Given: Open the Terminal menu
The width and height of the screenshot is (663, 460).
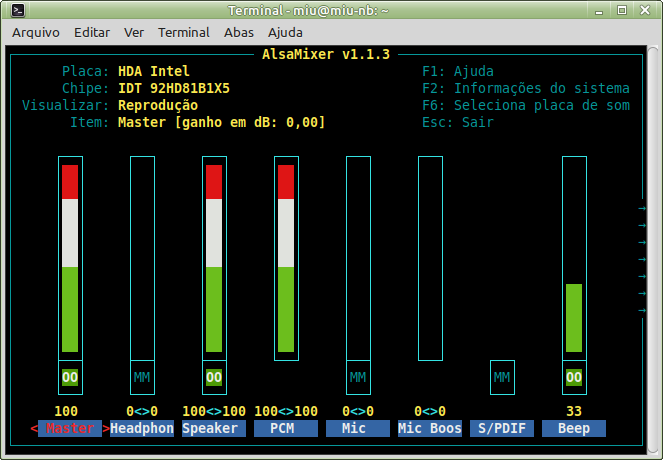Looking at the screenshot, I should coord(184,33).
